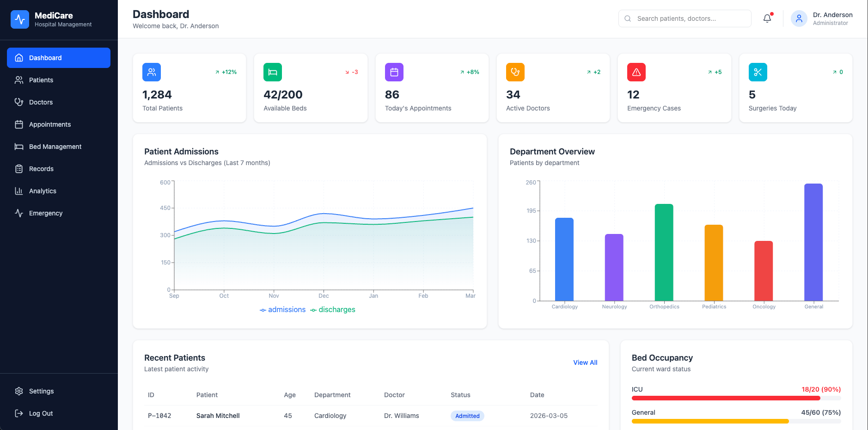Click the Available Beds green icon
The height and width of the screenshot is (430, 868).
click(x=273, y=72)
